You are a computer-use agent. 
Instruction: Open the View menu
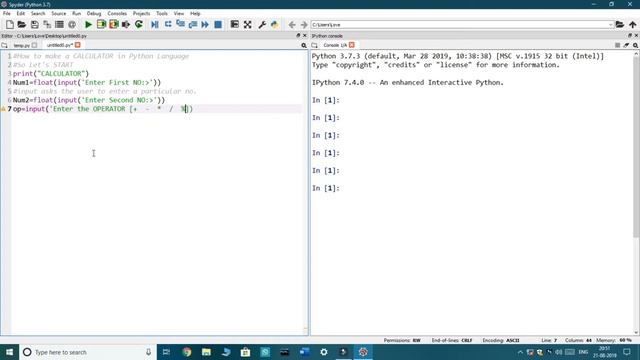tap(179, 13)
